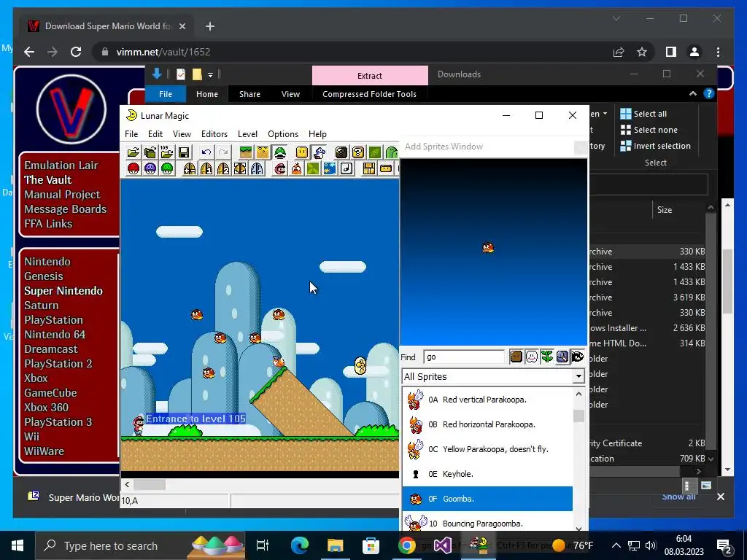Click Invert selection in Explorer ribbon
Screen dimensions: 747x560
[x=656, y=146]
